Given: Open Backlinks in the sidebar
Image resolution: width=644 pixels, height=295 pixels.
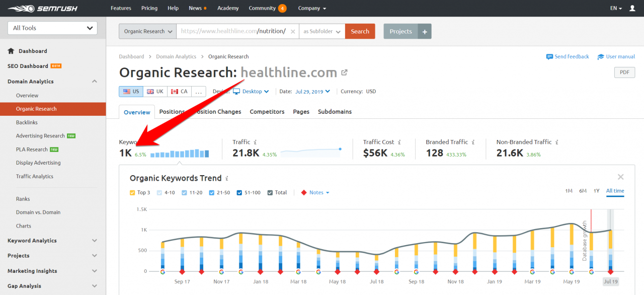Looking at the screenshot, I should click(27, 122).
